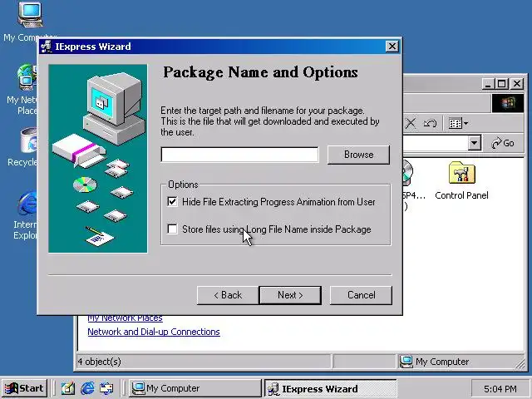Maximize the My Computer window

pyautogui.click(x=502, y=83)
